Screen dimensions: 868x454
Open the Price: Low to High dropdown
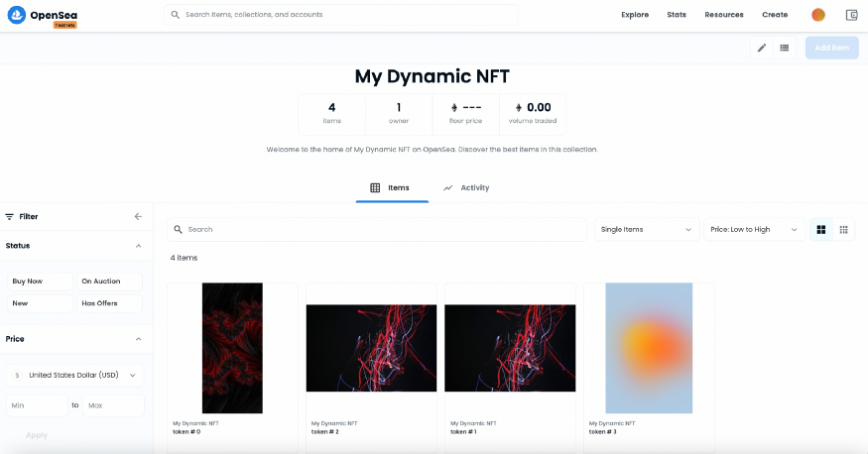[x=754, y=230]
